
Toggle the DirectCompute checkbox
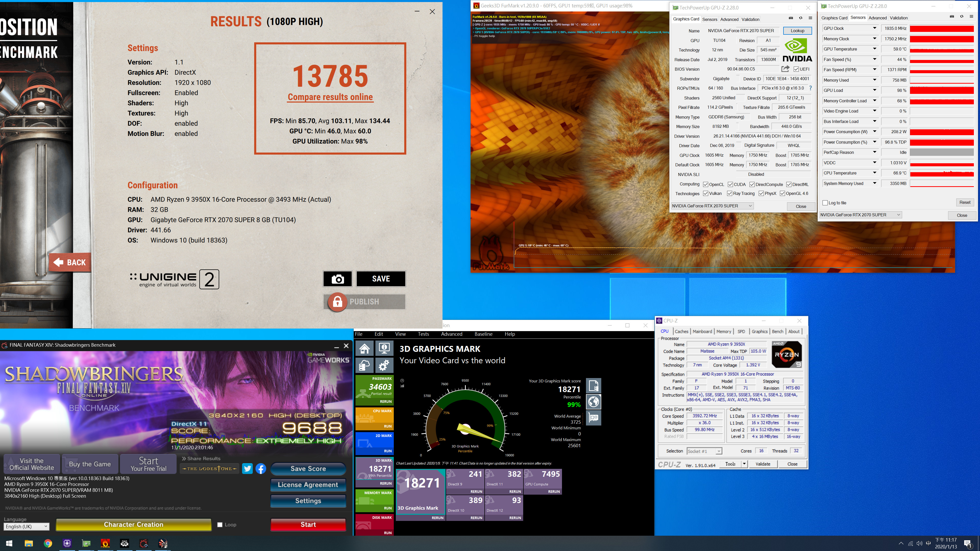click(x=752, y=184)
